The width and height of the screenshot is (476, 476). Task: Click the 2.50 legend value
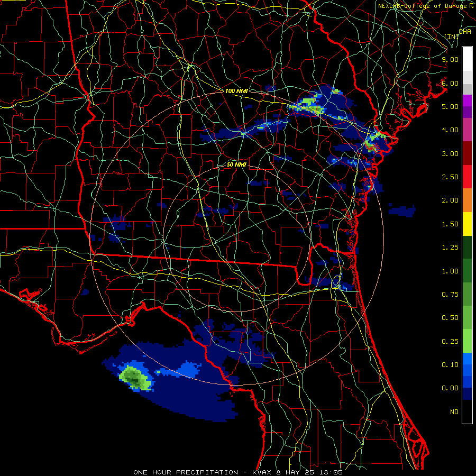[450, 177]
